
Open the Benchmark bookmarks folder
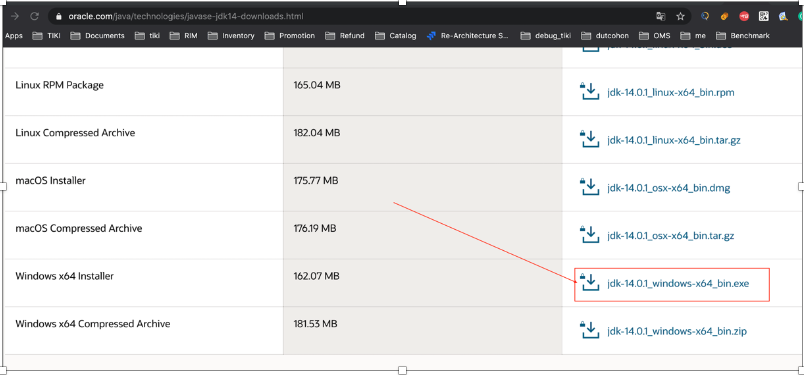pos(743,36)
